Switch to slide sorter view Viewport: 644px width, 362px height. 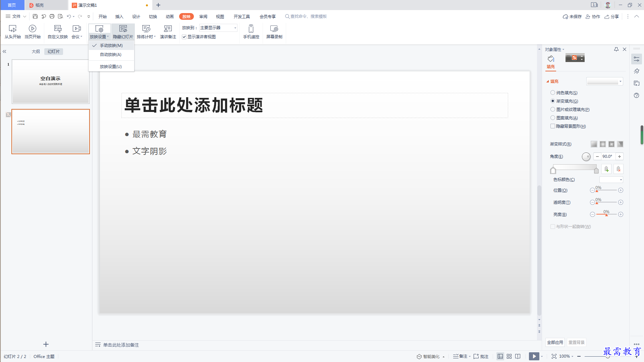pos(509,356)
